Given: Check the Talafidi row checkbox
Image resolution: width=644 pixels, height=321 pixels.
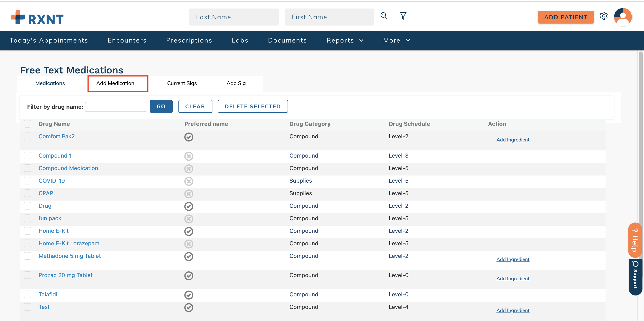Looking at the screenshot, I should point(28,294).
